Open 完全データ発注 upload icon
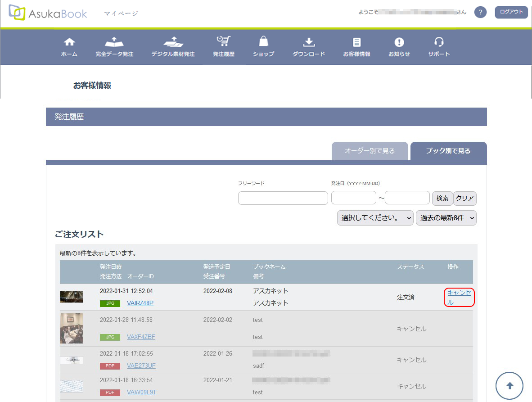Viewport: 532px width, 402px height. 114,42
